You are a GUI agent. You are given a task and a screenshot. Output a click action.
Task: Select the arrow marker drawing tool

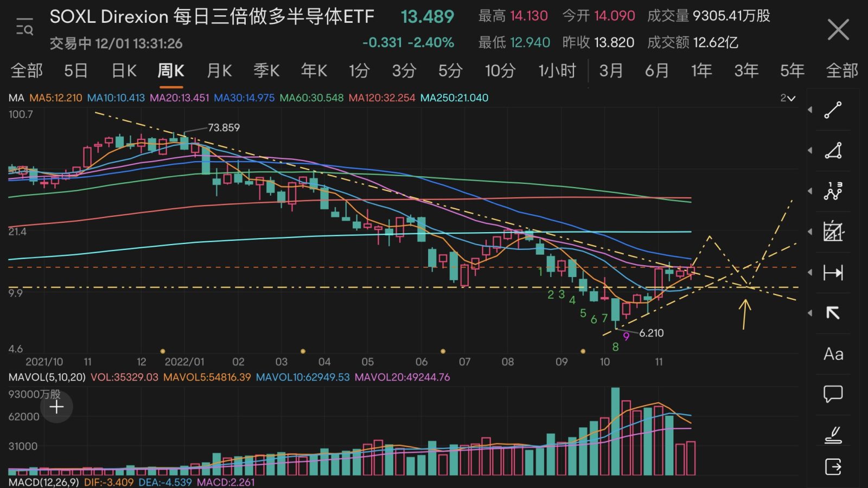pyautogui.click(x=833, y=313)
